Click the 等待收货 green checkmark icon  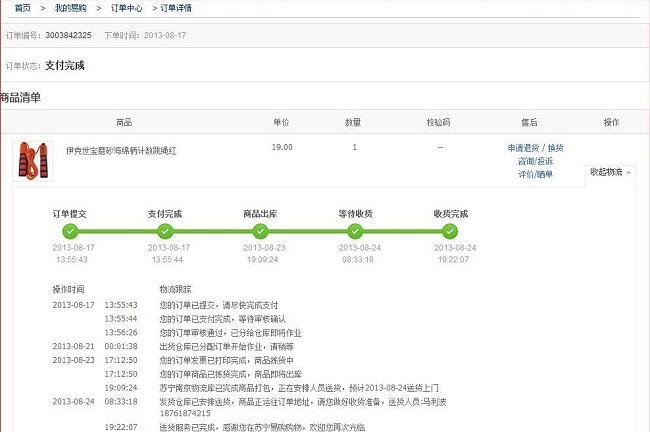coord(355,231)
